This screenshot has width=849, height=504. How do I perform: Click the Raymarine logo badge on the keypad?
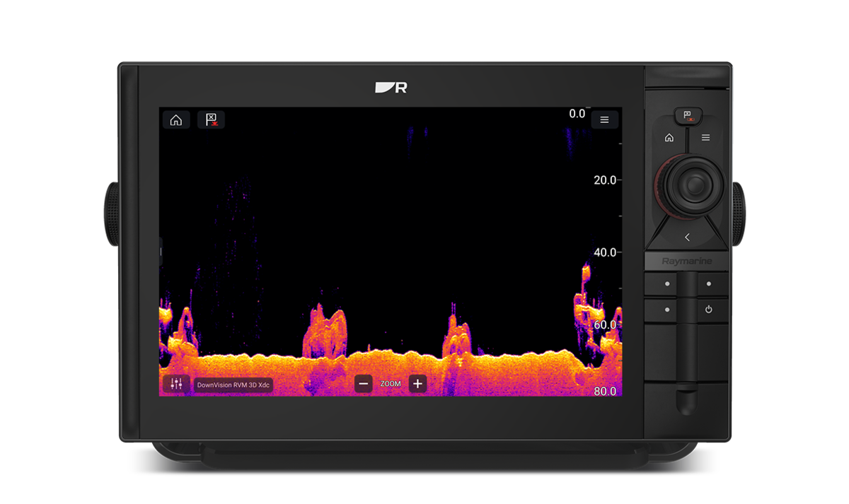click(x=686, y=262)
